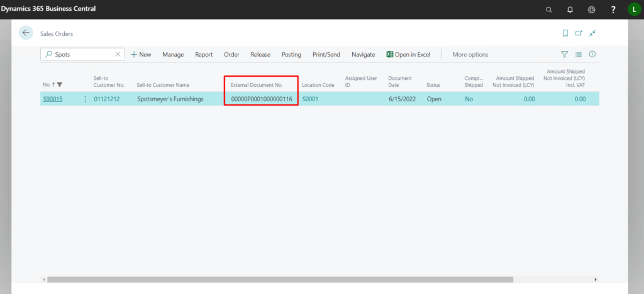Select the Open status cell
Image resolution: width=644 pixels, height=294 pixels.
coord(434,99)
